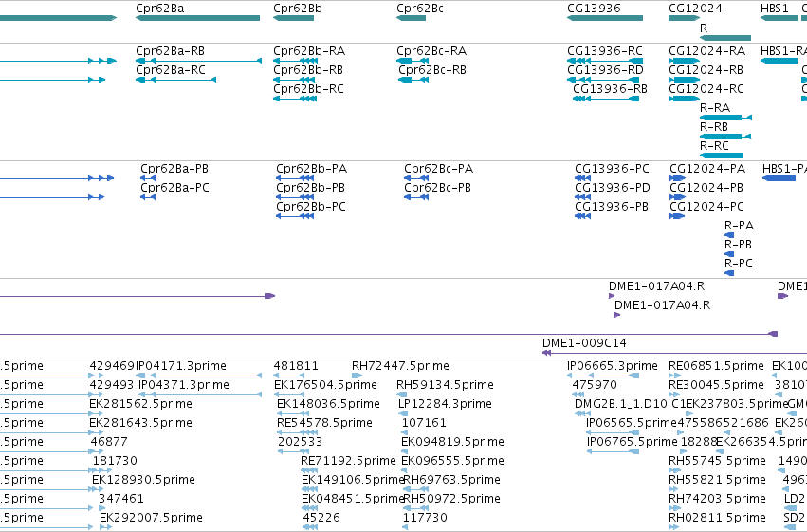Select the R-PC protein
Viewport: 807px width, 532px height.
click(x=729, y=273)
